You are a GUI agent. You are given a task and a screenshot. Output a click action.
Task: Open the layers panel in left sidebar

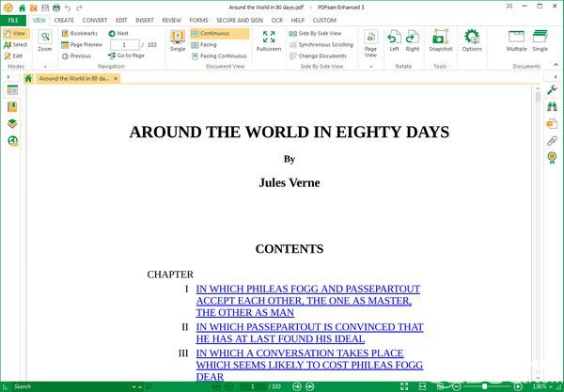pyautogui.click(x=12, y=124)
